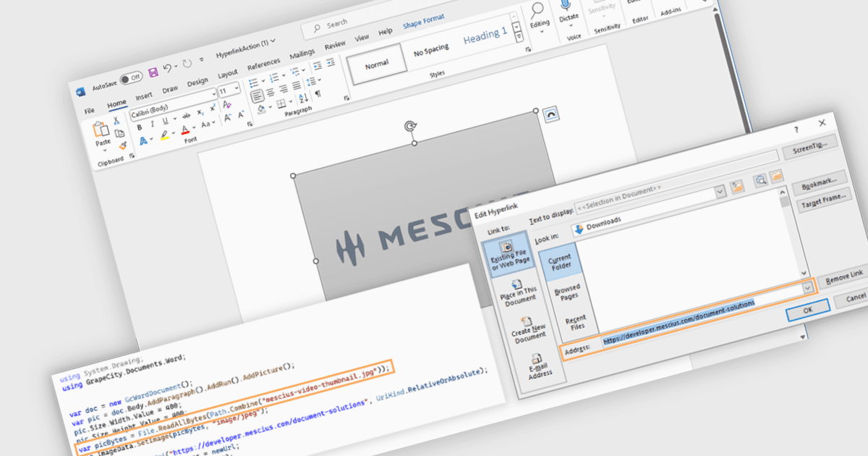
Task: Undo the last action in Word
Action: pyautogui.click(x=168, y=68)
